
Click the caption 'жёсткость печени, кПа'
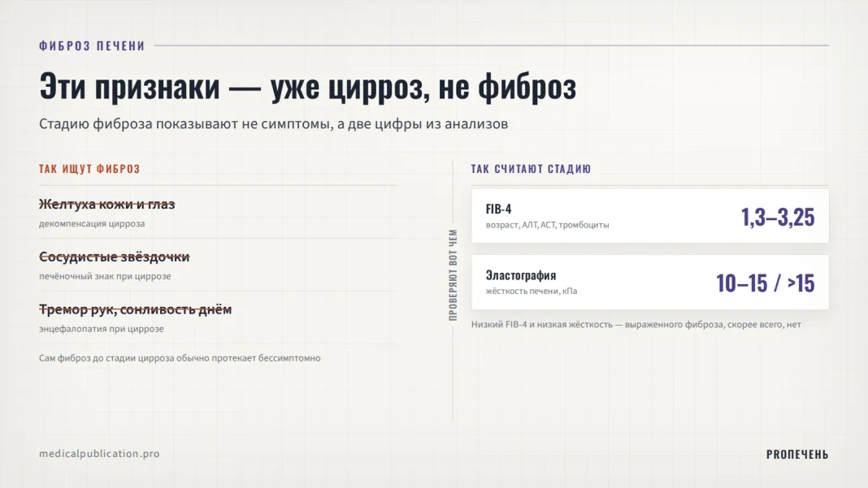531,291
